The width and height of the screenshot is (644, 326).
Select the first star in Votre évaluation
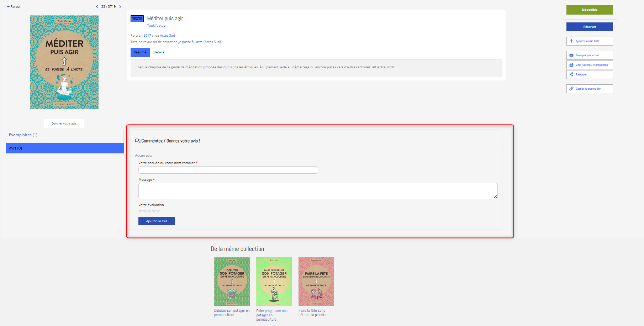click(140, 211)
